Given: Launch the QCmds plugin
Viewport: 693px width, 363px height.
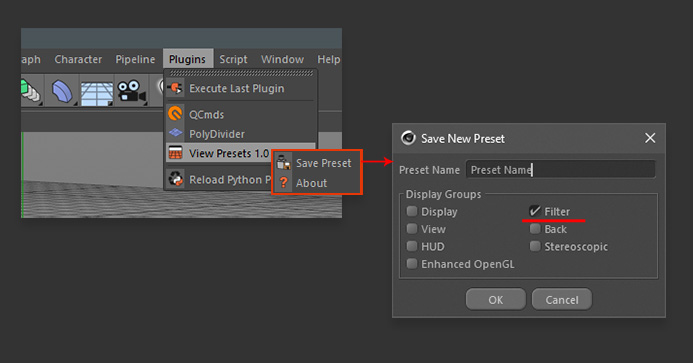Looking at the screenshot, I should [241, 115].
